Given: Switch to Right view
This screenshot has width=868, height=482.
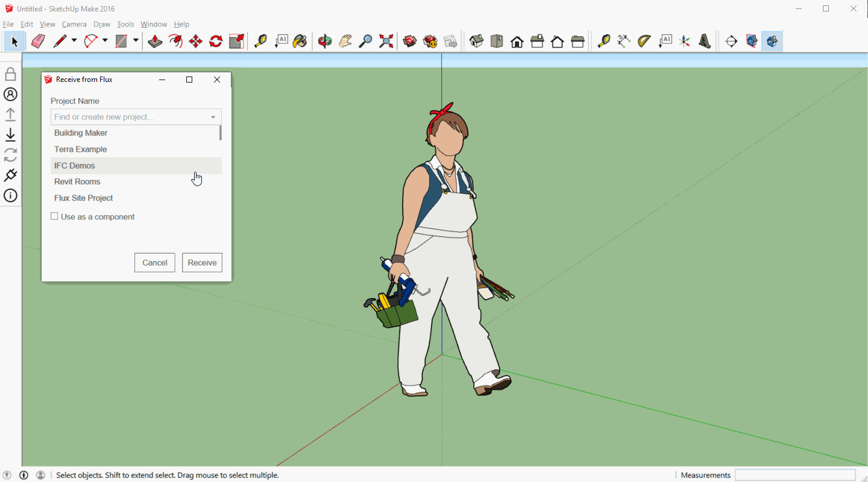Looking at the screenshot, I should point(537,41).
